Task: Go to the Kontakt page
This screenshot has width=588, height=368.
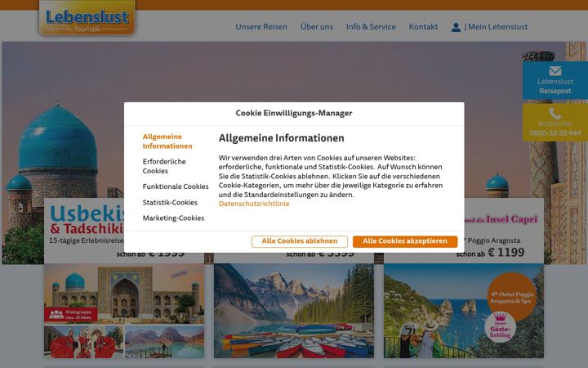Action: [x=423, y=27]
